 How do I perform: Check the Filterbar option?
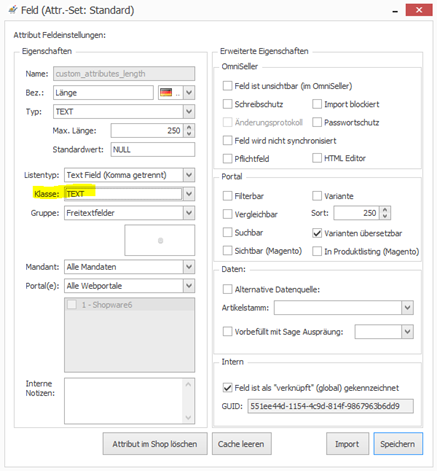[227, 196]
